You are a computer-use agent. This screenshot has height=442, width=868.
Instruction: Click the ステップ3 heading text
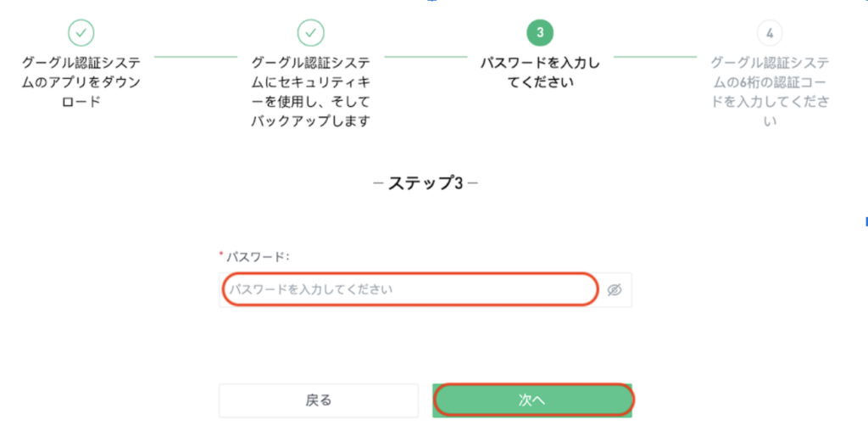tap(426, 183)
